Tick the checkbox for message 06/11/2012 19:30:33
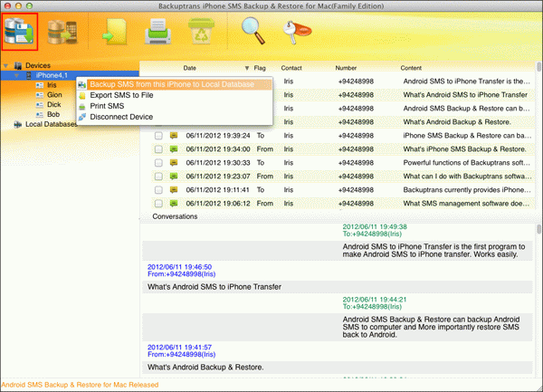Screen dimensions: 543x392 pyautogui.click(x=158, y=163)
